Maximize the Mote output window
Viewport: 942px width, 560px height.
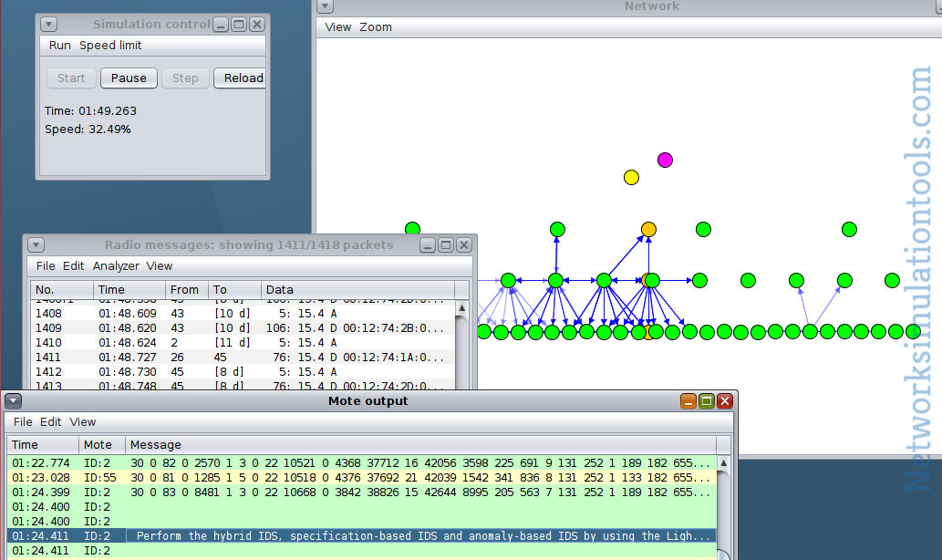click(x=707, y=400)
